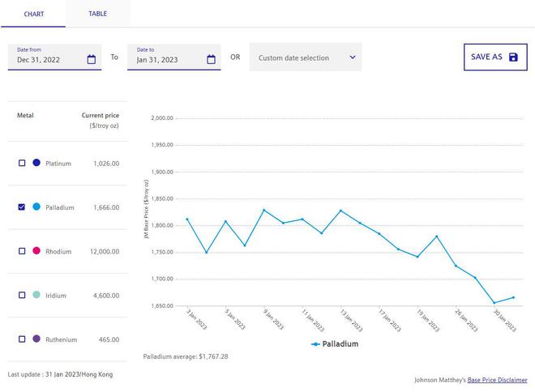Click the dropdown chevron arrow
The image size is (535, 392).
pyautogui.click(x=352, y=58)
